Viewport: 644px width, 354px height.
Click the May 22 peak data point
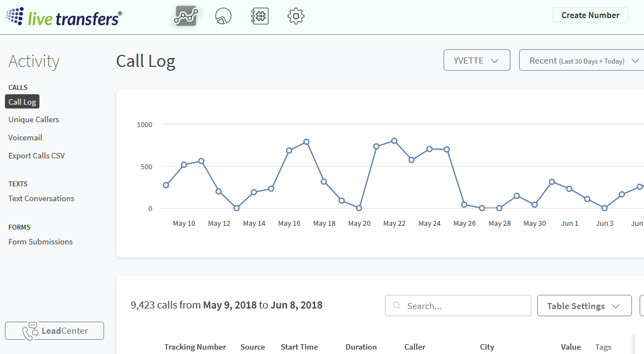(x=394, y=141)
